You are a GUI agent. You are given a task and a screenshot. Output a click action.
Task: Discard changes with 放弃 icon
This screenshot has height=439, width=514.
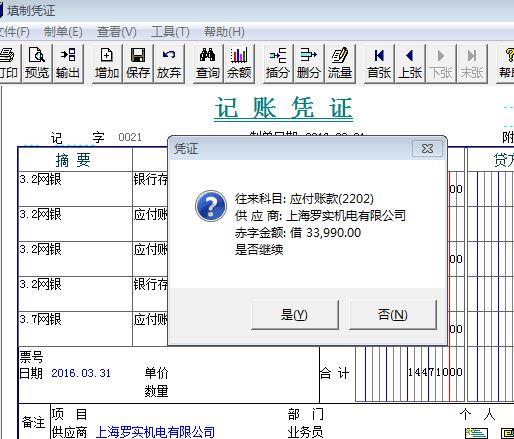tap(169, 63)
